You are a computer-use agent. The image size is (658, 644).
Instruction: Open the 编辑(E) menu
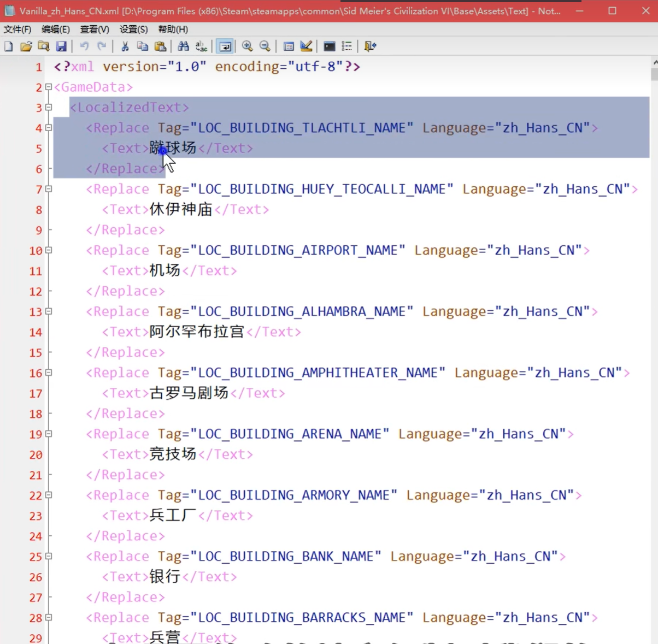tap(56, 29)
